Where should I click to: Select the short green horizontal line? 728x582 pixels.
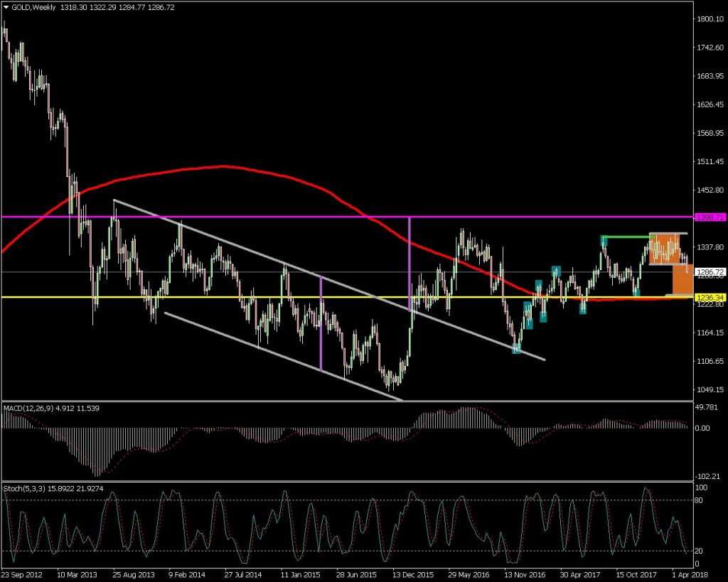click(626, 237)
